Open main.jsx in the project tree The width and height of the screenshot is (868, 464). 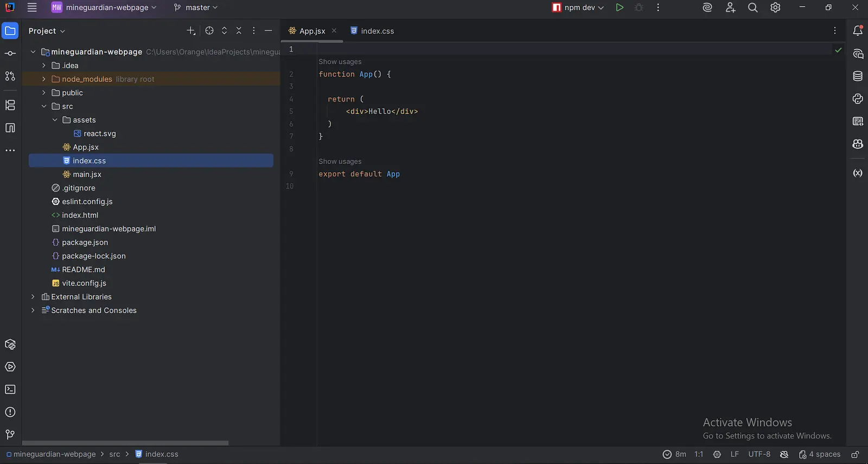[x=87, y=174]
